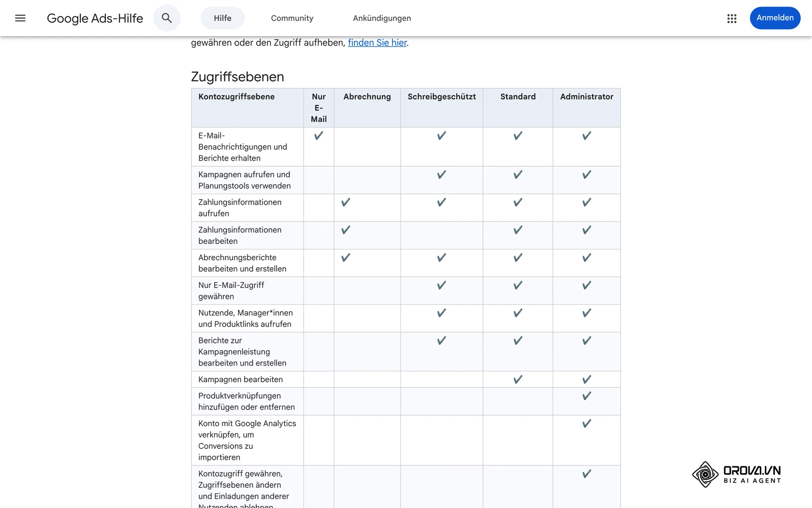The image size is (812, 508).
Task: Click Administrator checkmark in Produktverknüpfungen row
Action: point(587,396)
